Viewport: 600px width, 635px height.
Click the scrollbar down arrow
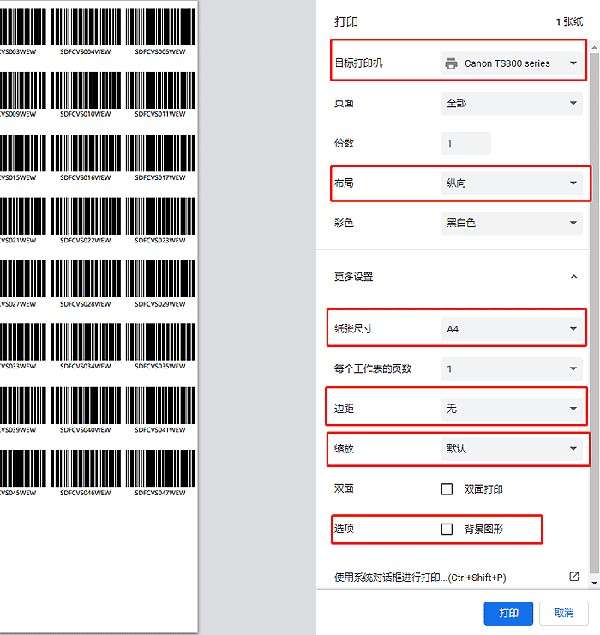click(x=594, y=583)
